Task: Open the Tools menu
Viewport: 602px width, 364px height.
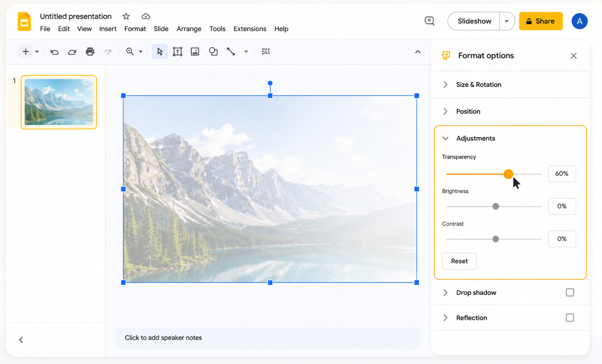Action: pyautogui.click(x=217, y=29)
